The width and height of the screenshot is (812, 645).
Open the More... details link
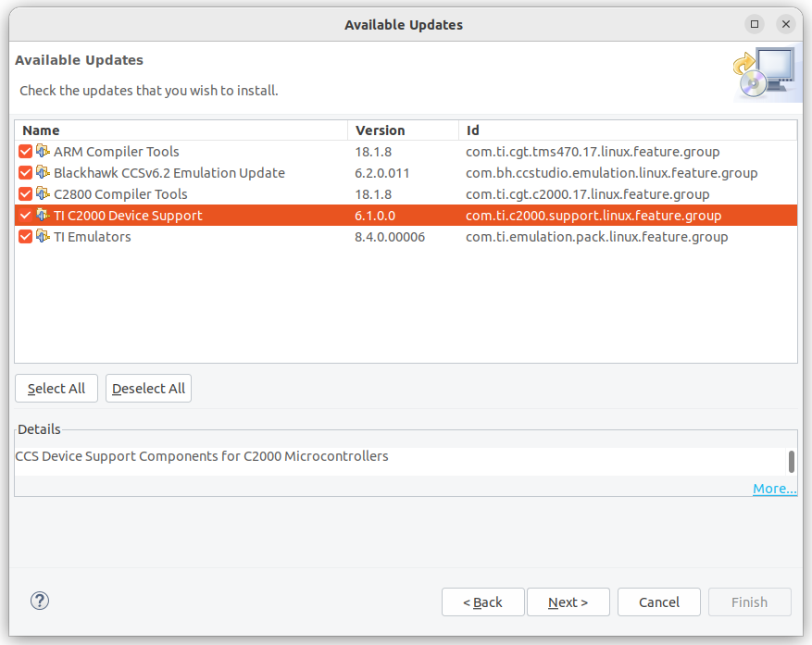point(775,489)
